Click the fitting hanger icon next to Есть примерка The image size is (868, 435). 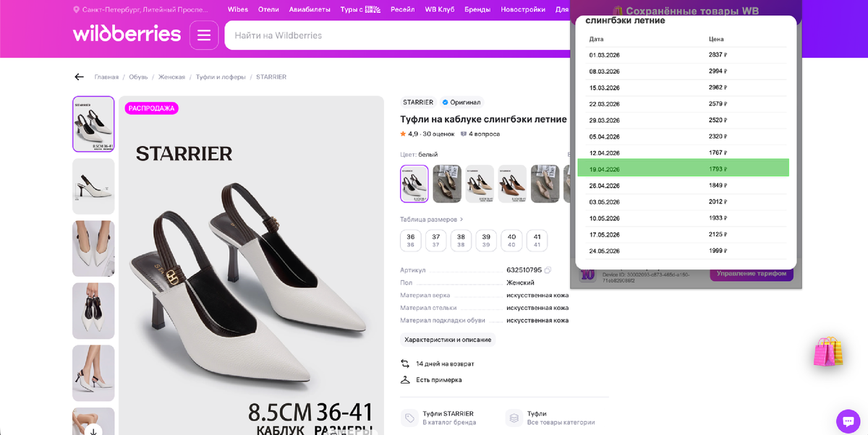(405, 379)
